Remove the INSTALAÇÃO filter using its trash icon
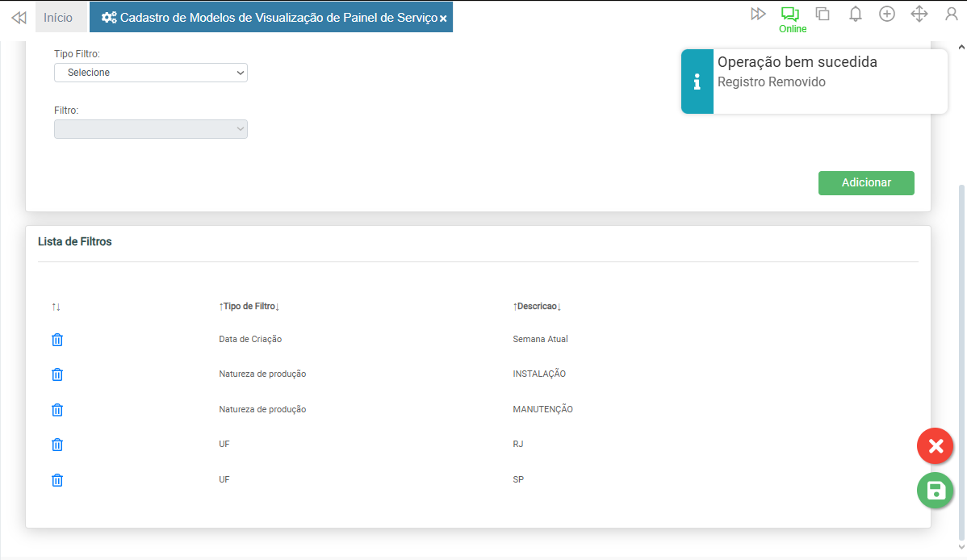967x560 pixels. coord(57,374)
